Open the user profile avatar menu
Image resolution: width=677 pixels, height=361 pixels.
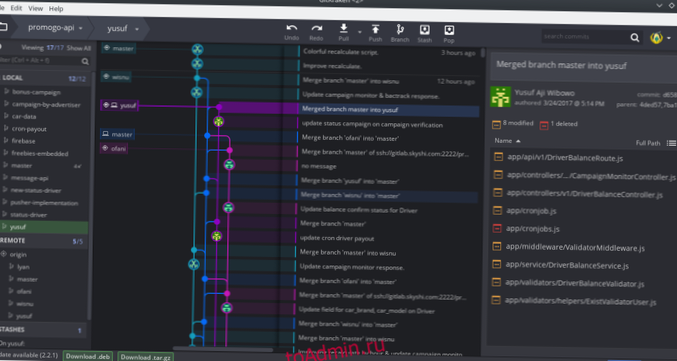tap(656, 38)
